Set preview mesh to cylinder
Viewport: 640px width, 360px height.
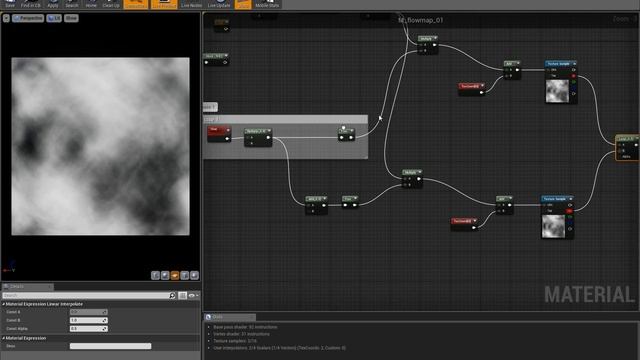[155, 276]
